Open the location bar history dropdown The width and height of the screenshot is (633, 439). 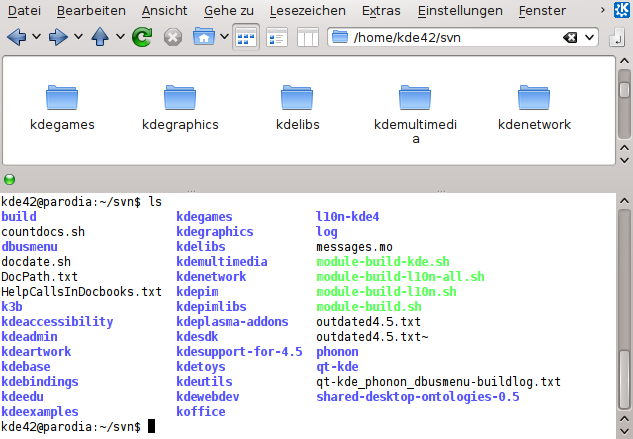589,38
